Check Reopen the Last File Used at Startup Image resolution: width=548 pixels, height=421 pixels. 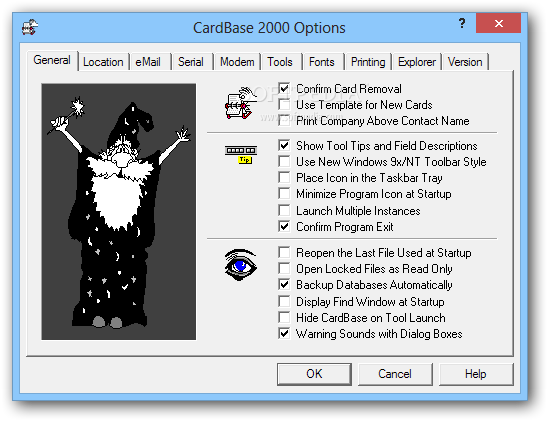(284, 252)
